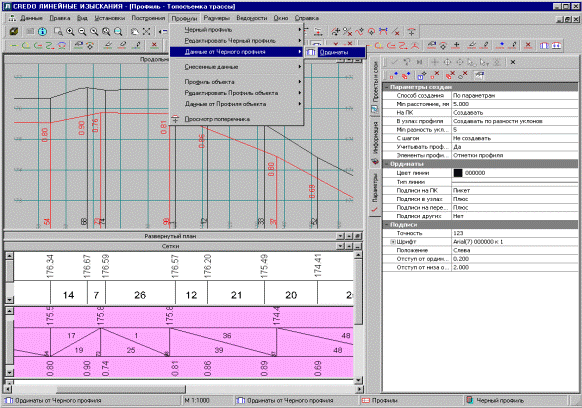Screen dimensions: 582x408
Task: Select the zoom window tool with rectangle magnifier
Action: tap(58, 32)
